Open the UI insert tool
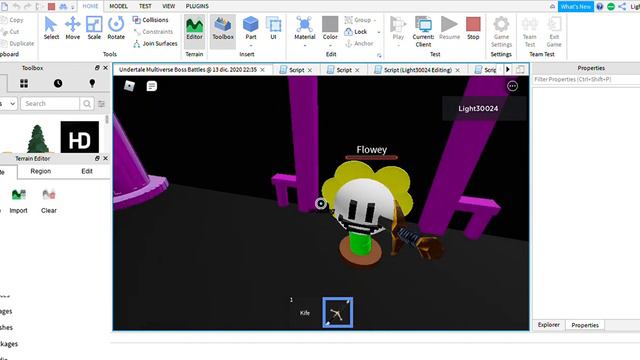This screenshot has width=640, height=360. [x=273, y=28]
